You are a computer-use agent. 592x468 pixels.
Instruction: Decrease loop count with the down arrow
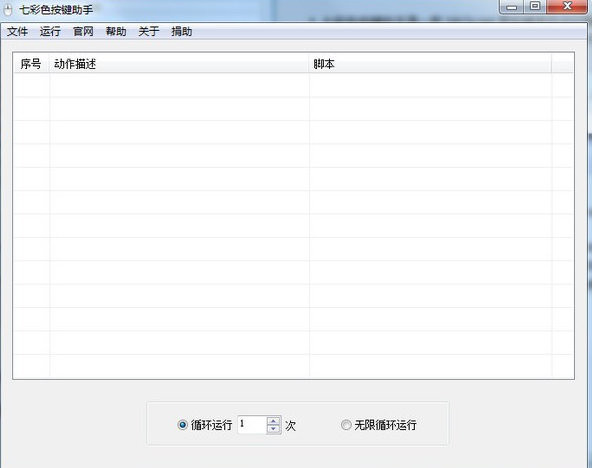(x=273, y=429)
